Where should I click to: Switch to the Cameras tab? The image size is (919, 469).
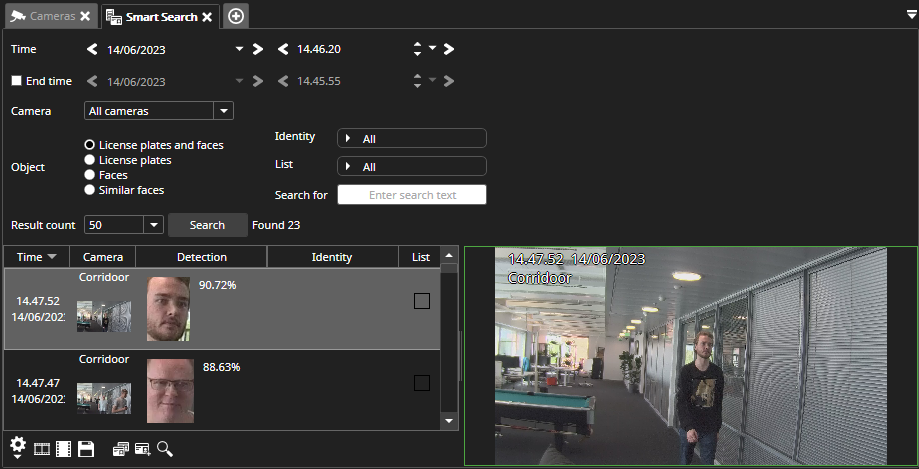coord(43,16)
